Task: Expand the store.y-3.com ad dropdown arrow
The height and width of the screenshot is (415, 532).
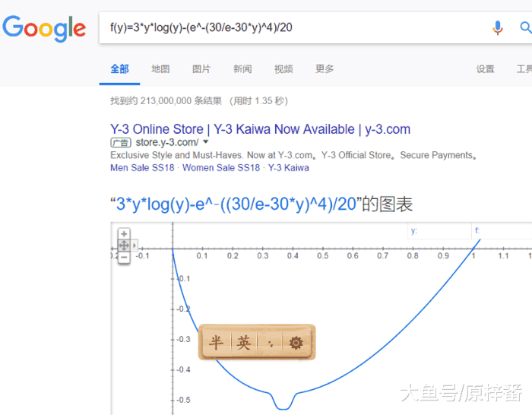Action: point(206,142)
